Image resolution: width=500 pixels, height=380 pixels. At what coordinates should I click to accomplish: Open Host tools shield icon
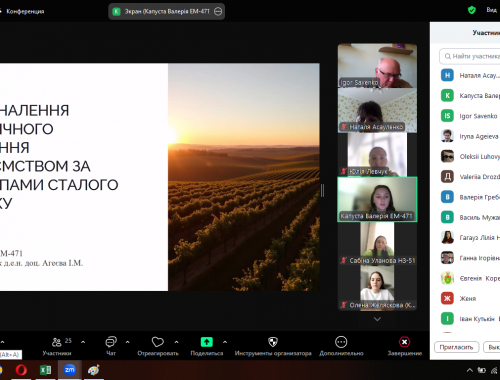[x=273, y=342]
